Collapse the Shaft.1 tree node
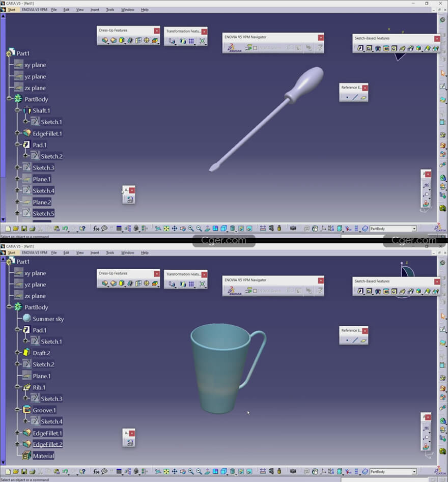Viewport: 448px width, 482px height. click(17, 110)
